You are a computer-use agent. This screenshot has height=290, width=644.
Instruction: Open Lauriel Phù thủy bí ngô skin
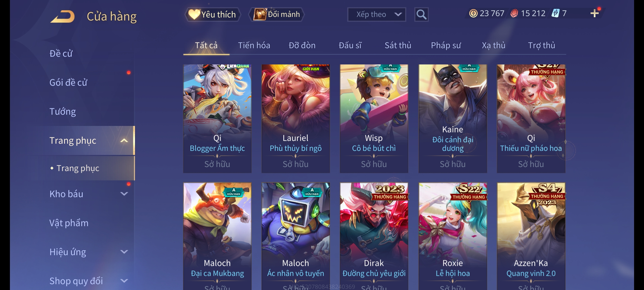click(x=296, y=119)
